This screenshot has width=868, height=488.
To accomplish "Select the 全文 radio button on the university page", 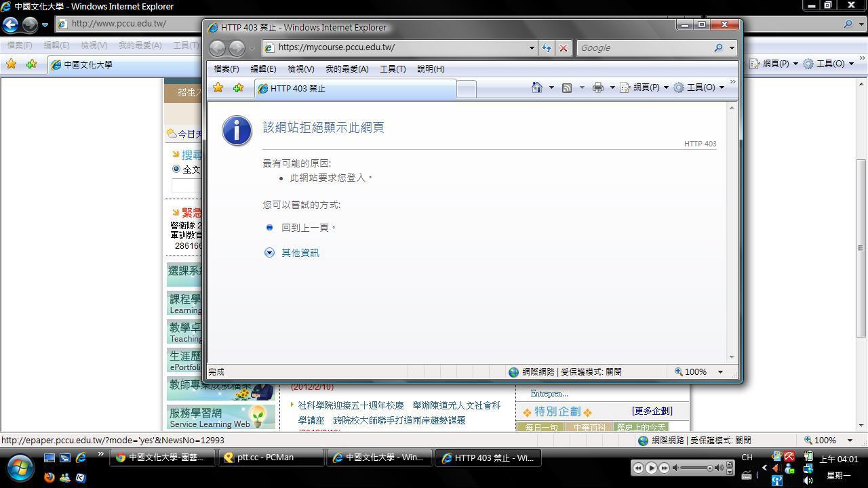I will coord(176,169).
